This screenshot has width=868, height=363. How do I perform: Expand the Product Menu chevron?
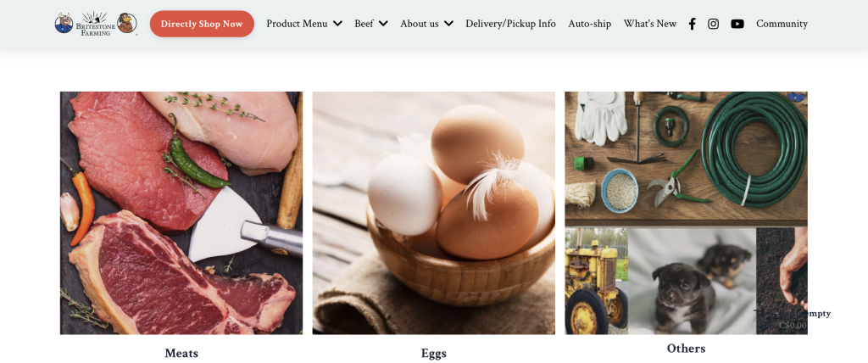point(337,24)
